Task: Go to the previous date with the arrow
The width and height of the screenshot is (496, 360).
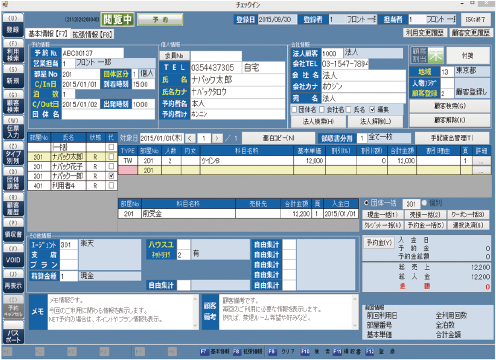Action: tap(190, 138)
